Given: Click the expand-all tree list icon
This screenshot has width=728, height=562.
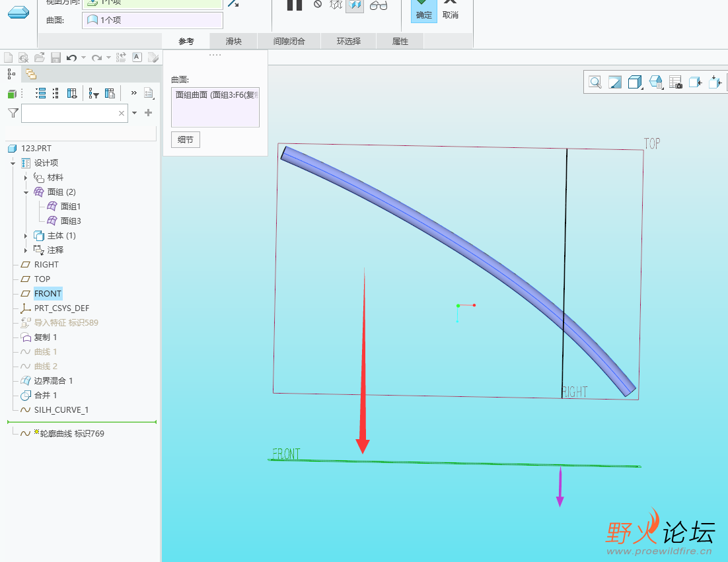Looking at the screenshot, I should coord(41,93).
